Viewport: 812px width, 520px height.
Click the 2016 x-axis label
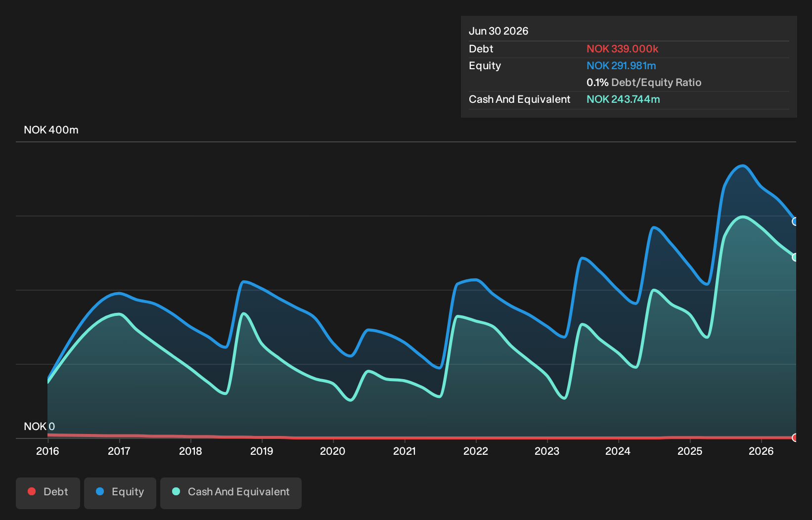pos(47,451)
